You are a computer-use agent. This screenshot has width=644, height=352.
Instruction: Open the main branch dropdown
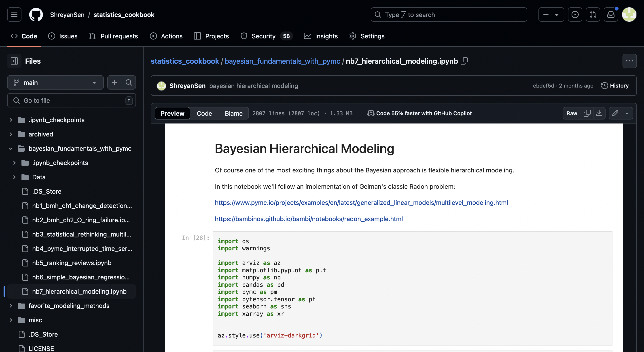(55, 82)
